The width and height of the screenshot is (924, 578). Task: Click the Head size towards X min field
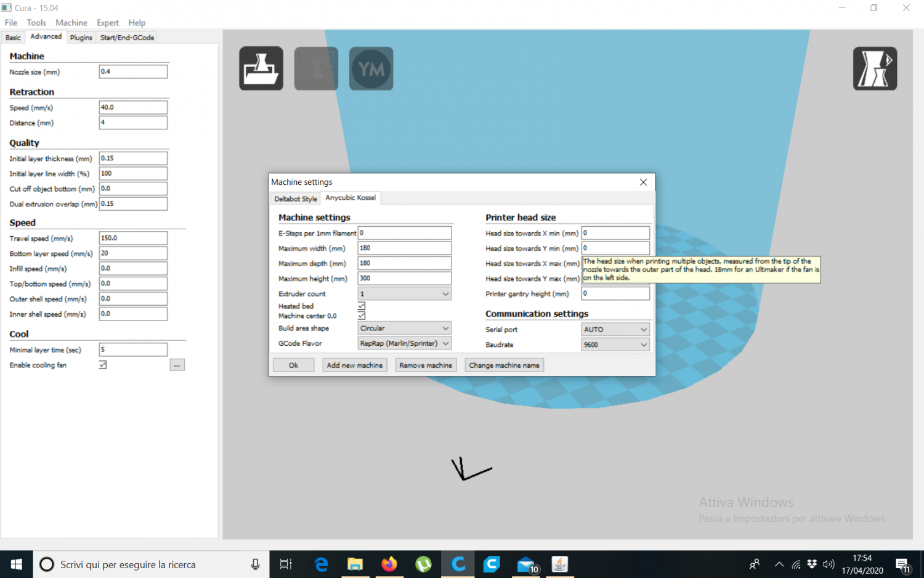pos(615,233)
